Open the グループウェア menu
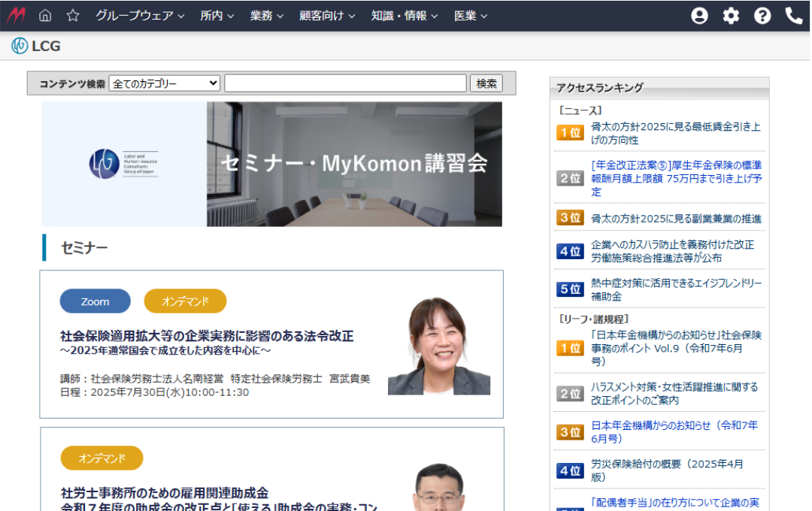The width and height of the screenshot is (812, 511). 140,16
